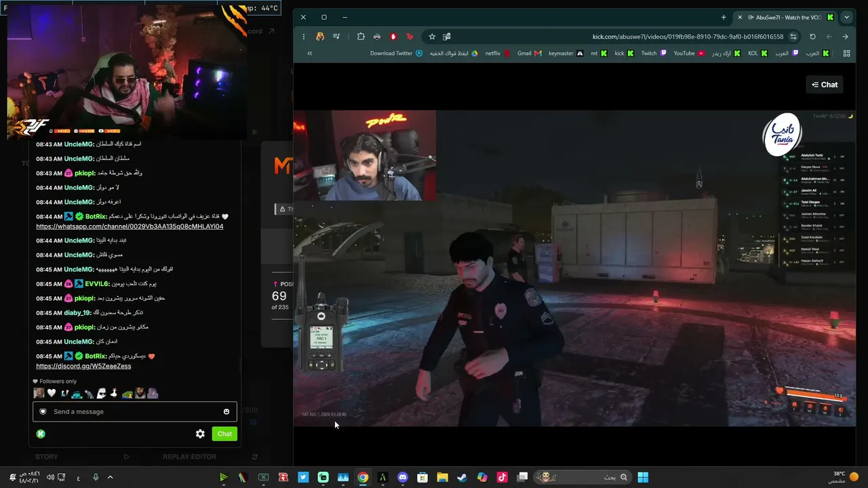The height and width of the screenshot is (488, 868).
Task: Click the Chrome profile avatar icon
Action: pyautogui.click(x=320, y=37)
